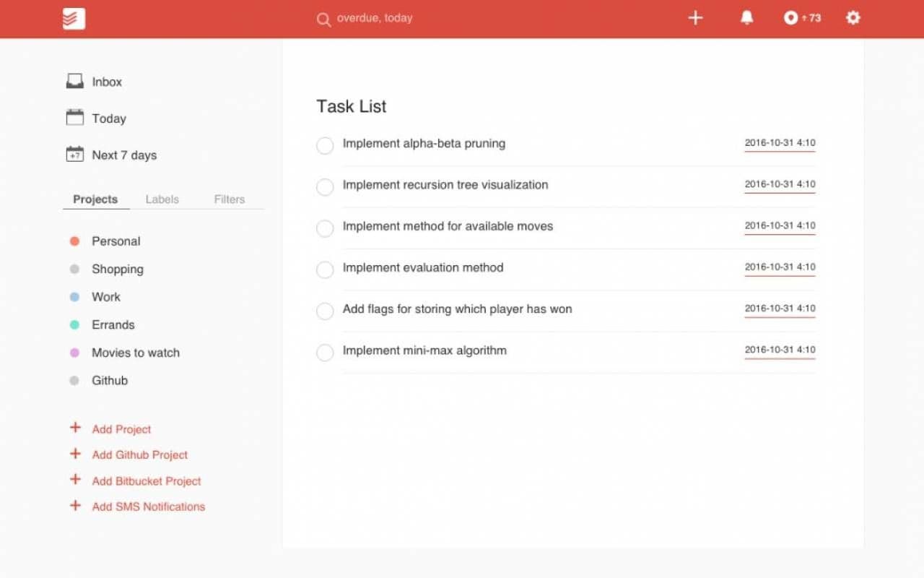The width and height of the screenshot is (924, 578).
Task: Click the plus icon to add task
Action: tap(695, 18)
